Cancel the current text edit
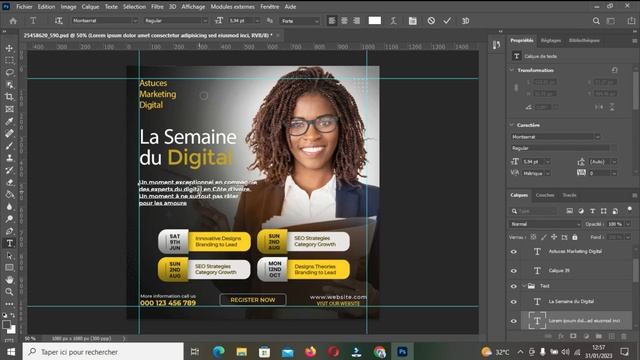 (x=431, y=21)
